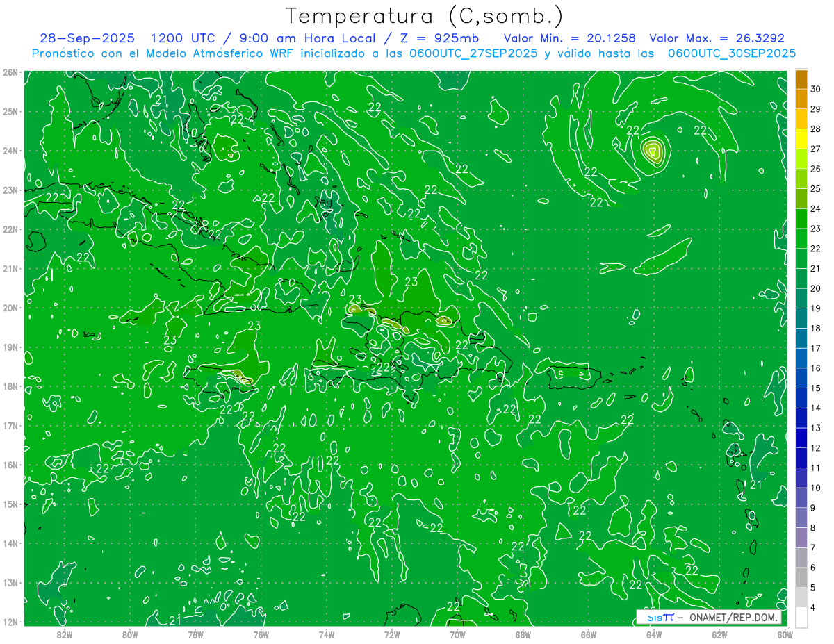Screen dimensions: 834x644
Task: Click the "74W" longitude label
Action: pos(327,634)
